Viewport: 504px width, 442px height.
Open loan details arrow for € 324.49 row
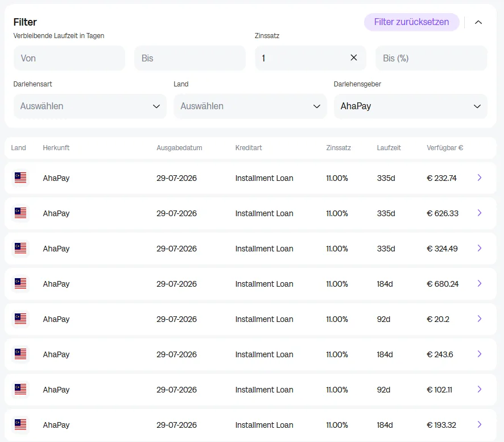479,249
